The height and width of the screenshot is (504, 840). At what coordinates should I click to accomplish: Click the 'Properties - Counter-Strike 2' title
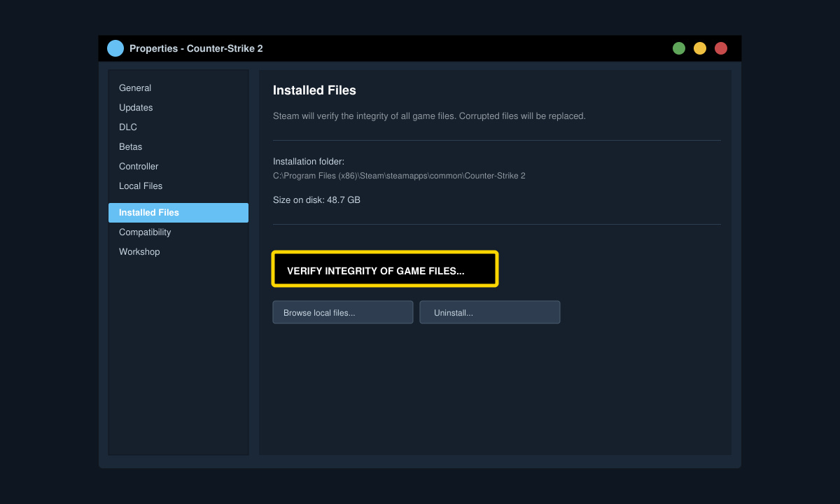point(196,48)
